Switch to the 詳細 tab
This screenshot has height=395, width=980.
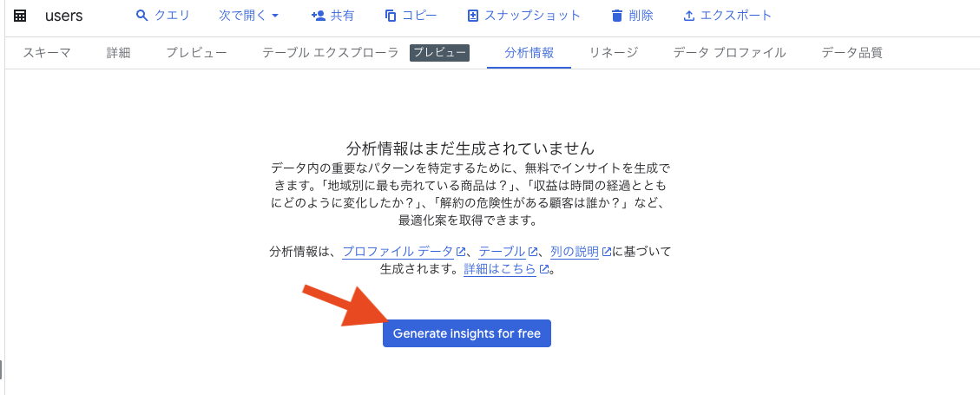[118, 52]
